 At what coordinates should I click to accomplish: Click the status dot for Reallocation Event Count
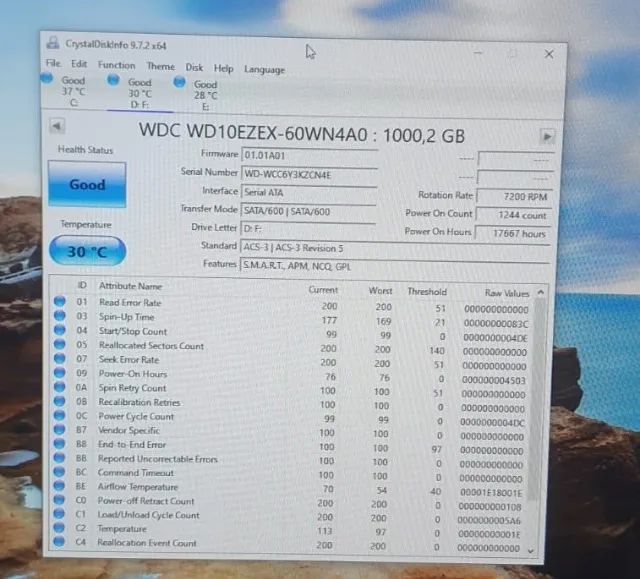(59, 541)
